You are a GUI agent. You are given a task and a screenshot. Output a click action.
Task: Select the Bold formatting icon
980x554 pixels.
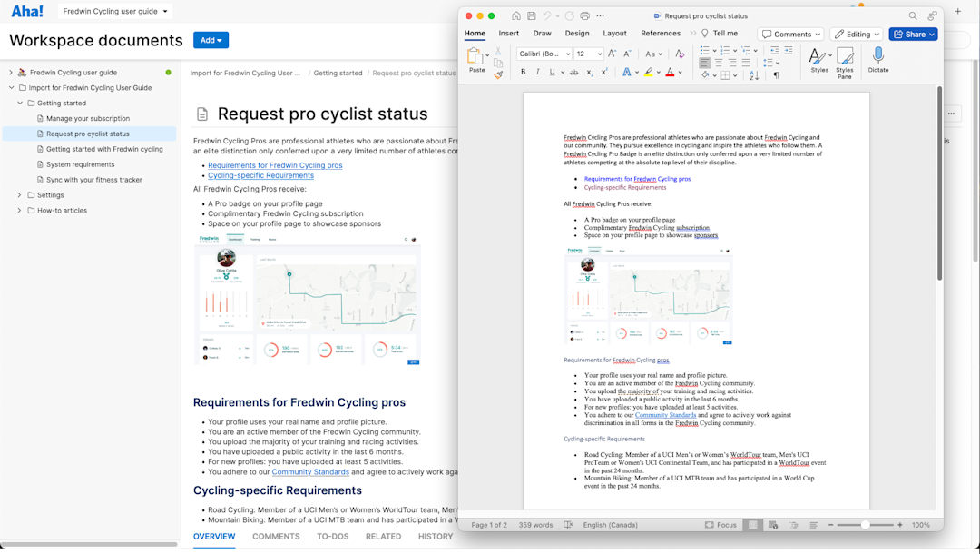pyautogui.click(x=524, y=72)
